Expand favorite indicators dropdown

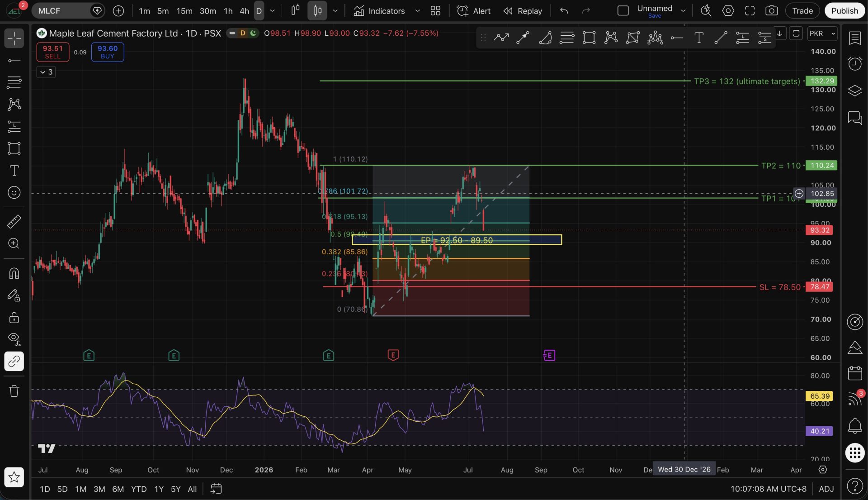tap(417, 11)
